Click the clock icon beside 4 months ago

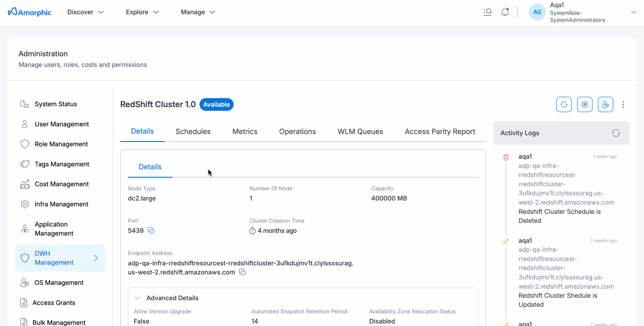253,231
